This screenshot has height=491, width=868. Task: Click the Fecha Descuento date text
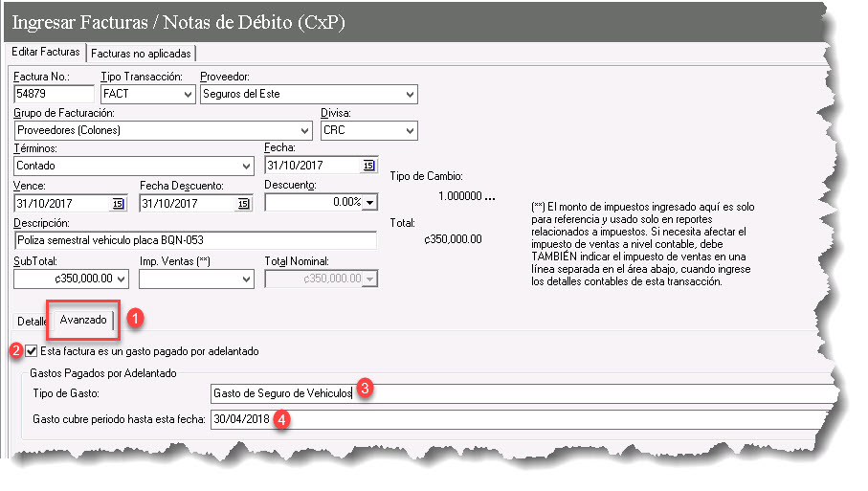coord(169,204)
